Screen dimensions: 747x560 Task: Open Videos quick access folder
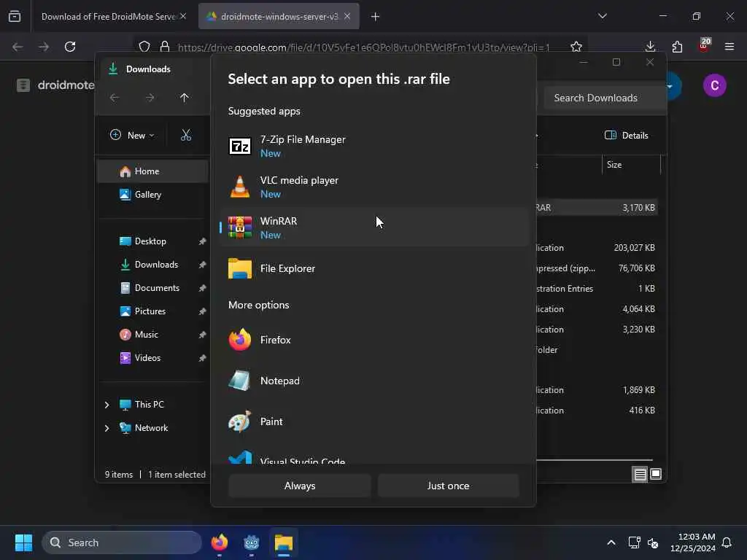pyautogui.click(x=152, y=357)
